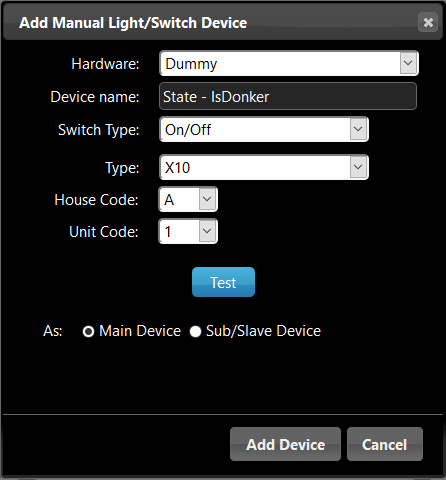Viewport: 446px width, 480px height.
Task: Open the Type dropdown showing X10
Action: (x=264, y=167)
